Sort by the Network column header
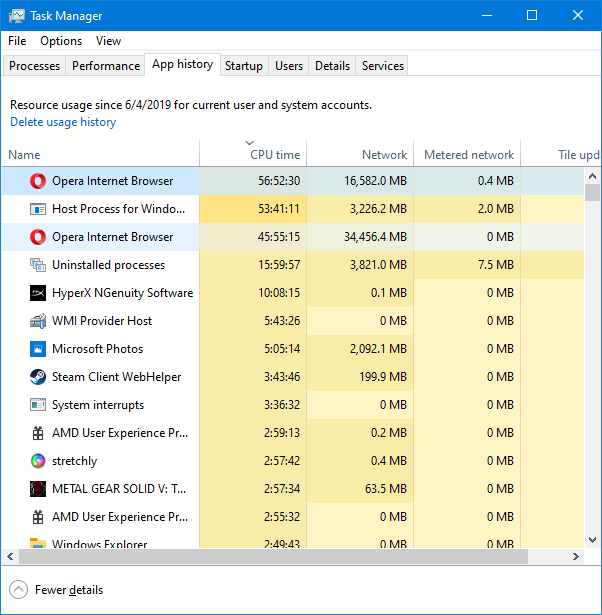 (360, 153)
